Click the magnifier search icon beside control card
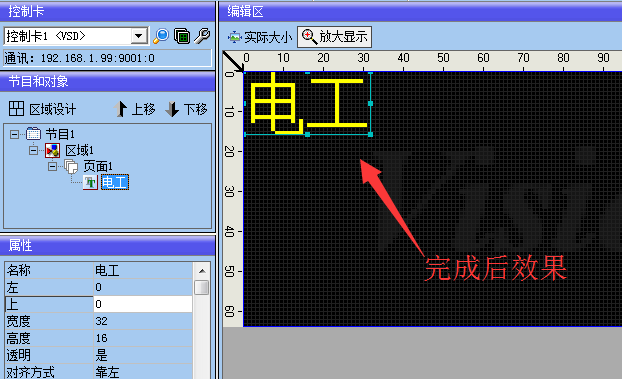 pos(161,36)
